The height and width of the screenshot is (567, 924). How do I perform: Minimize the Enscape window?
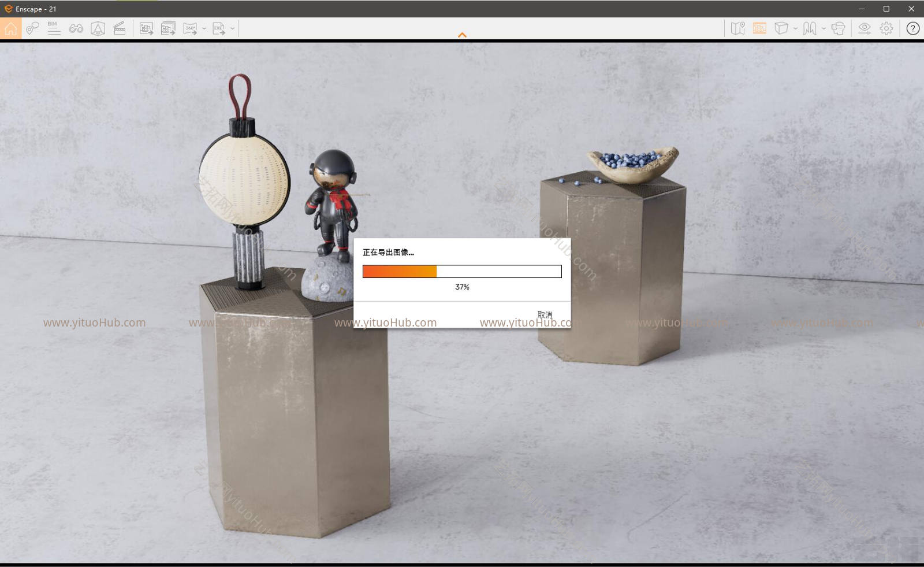(862, 9)
